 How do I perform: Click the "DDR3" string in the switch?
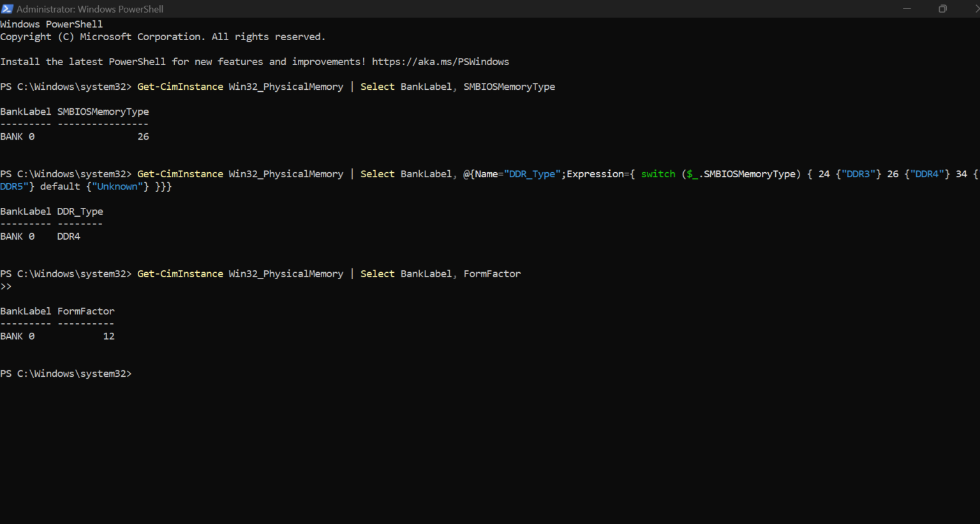coord(859,174)
